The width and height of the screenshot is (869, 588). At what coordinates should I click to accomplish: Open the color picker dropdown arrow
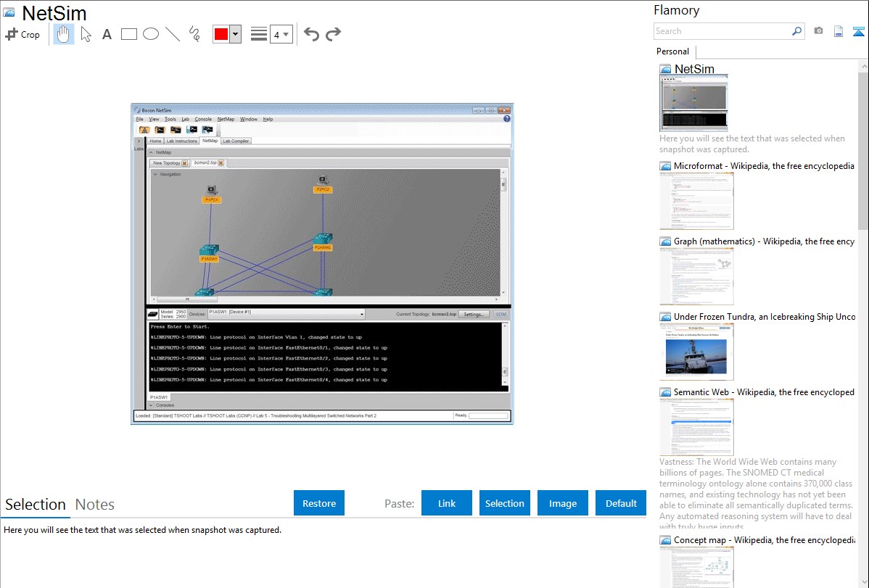(x=235, y=34)
